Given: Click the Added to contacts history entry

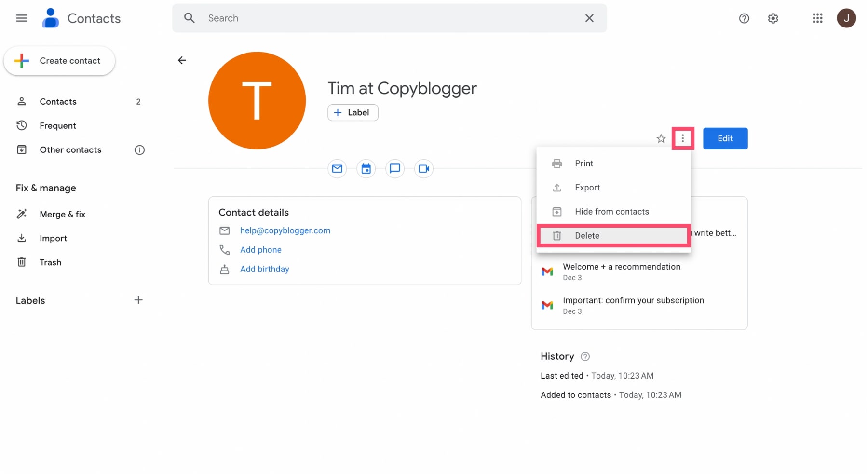Looking at the screenshot, I should 611,395.
